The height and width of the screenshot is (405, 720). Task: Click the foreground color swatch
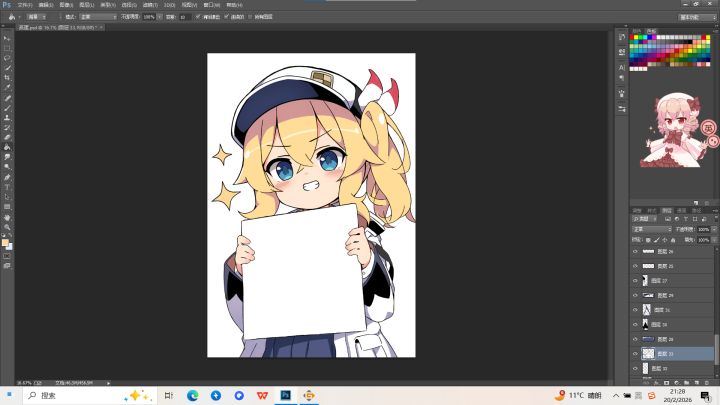pos(5,242)
